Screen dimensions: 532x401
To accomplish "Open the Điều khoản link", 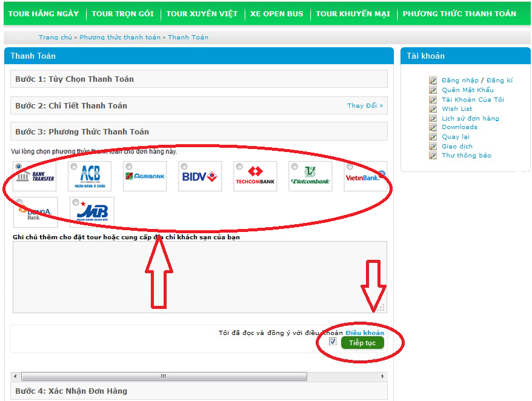I will (365, 333).
